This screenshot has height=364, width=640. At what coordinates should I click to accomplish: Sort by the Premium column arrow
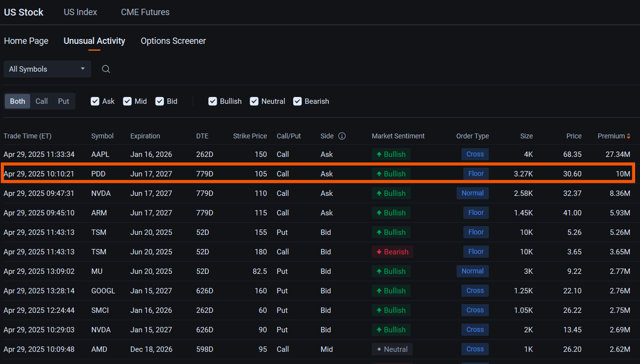coord(628,136)
